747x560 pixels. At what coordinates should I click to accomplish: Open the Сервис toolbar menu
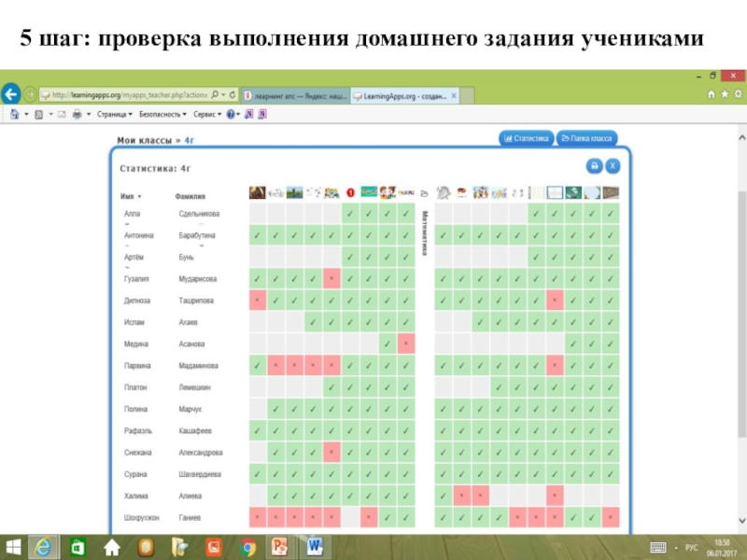207,114
